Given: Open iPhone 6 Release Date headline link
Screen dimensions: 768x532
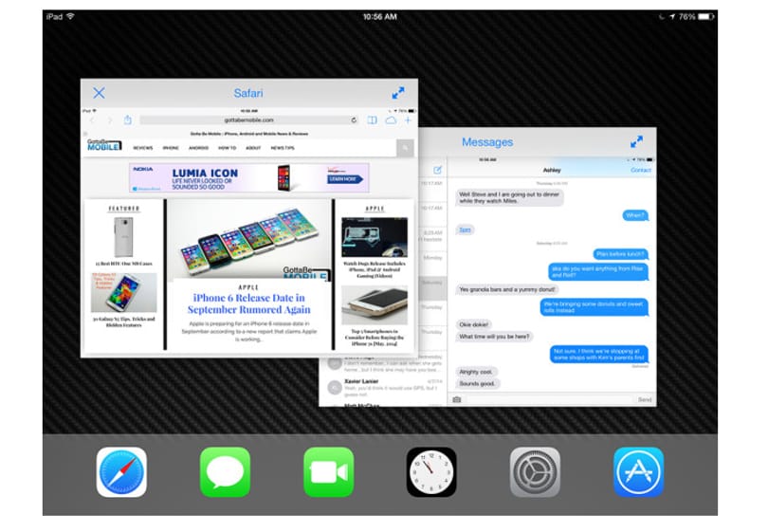Looking at the screenshot, I should (x=248, y=303).
